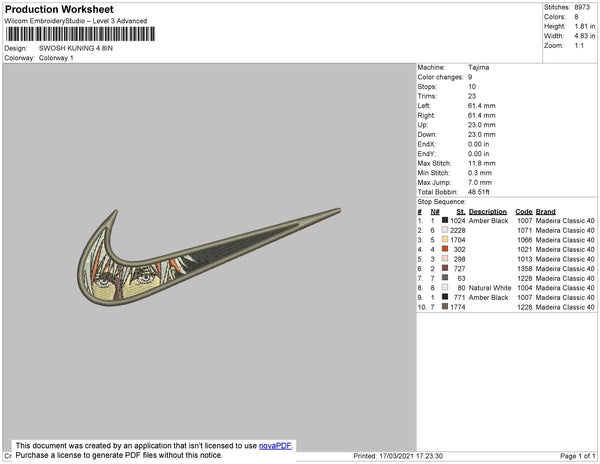600x464 pixels.
Task: Click the Zoom value '1:1'
Action: [579, 46]
